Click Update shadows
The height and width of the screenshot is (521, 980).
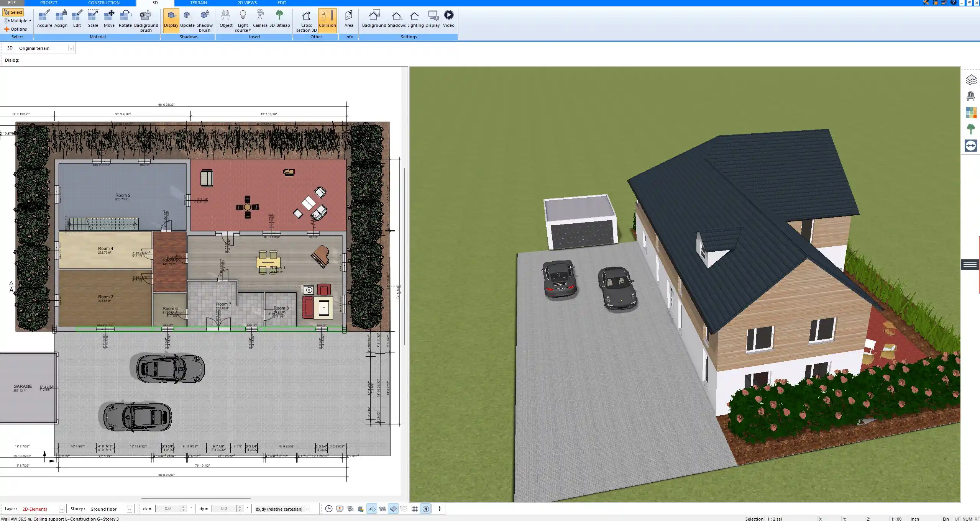187,19
